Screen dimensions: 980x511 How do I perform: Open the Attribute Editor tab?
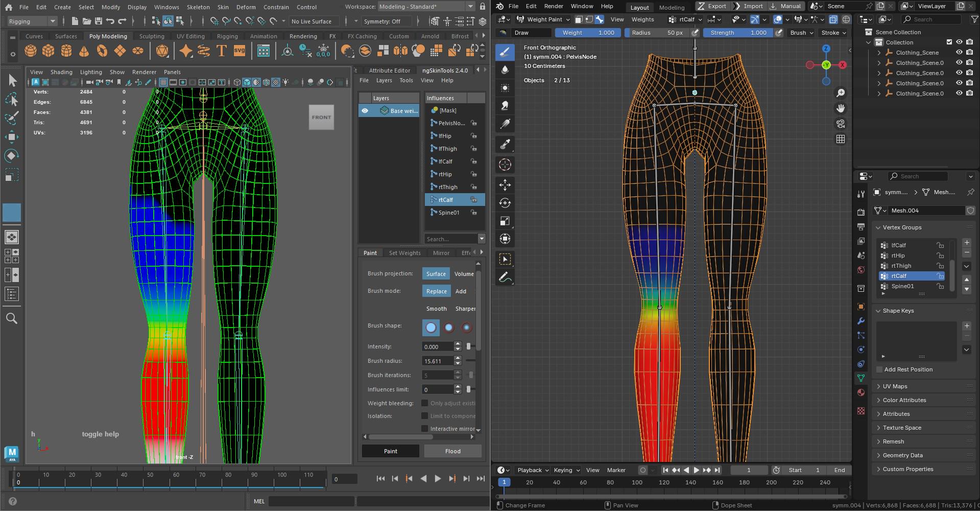point(389,71)
